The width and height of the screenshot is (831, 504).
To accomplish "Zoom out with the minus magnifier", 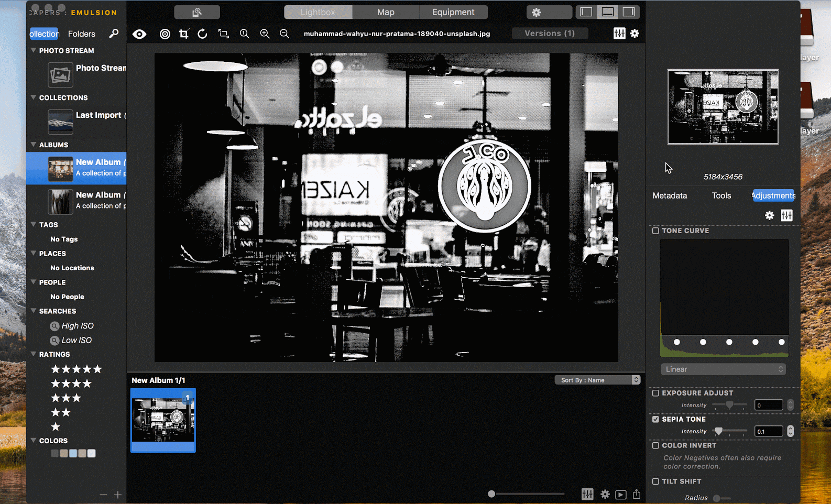I will 285,34.
